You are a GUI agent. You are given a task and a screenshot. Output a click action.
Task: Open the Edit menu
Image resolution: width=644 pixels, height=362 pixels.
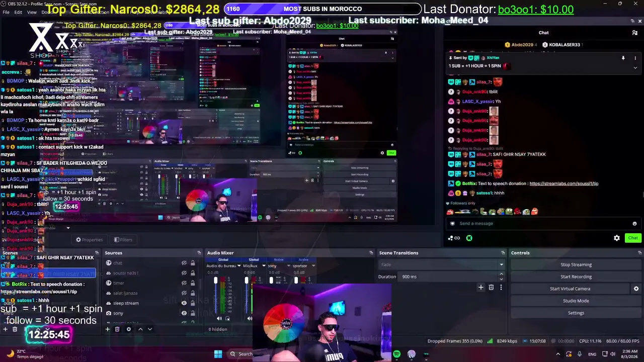[x=18, y=12]
